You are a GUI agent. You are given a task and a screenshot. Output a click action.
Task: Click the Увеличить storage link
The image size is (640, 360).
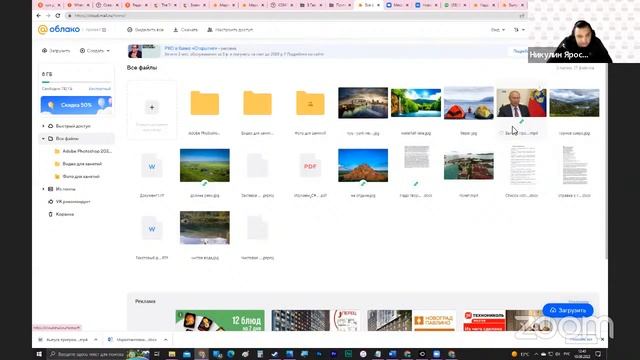point(100,89)
